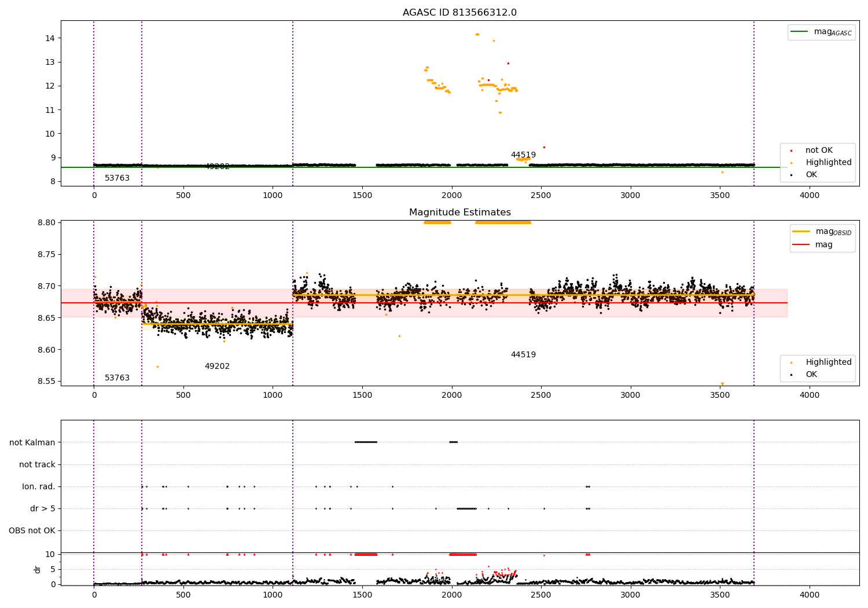Viewport: 868px width, 608px height.
Task: Click the red not-OK point near magnitude 9.4
Action: (x=544, y=147)
